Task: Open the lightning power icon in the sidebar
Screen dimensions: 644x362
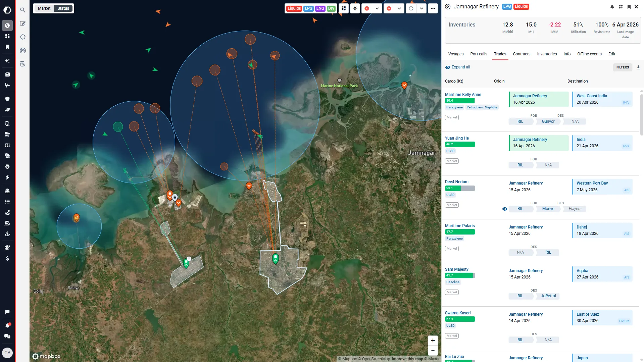Action: (x=7, y=177)
